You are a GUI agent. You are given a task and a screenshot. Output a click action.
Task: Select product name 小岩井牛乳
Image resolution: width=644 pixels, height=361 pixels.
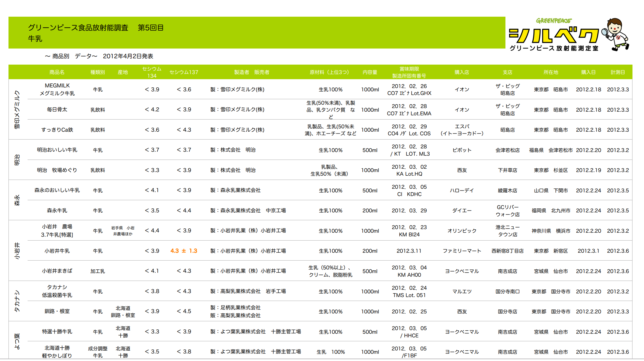click(57, 251)
